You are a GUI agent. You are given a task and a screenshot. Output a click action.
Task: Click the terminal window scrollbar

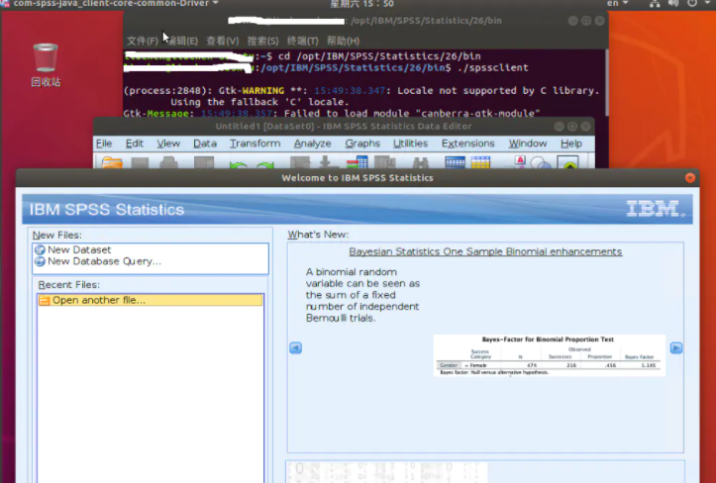[x=606, y=82]
